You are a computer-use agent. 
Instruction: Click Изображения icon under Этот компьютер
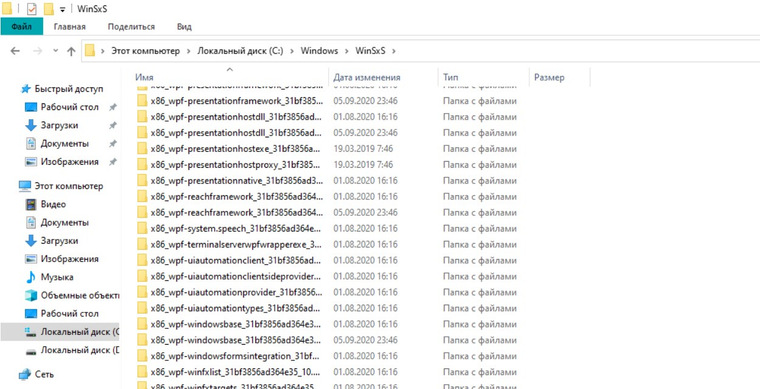[x=31, y=259]
